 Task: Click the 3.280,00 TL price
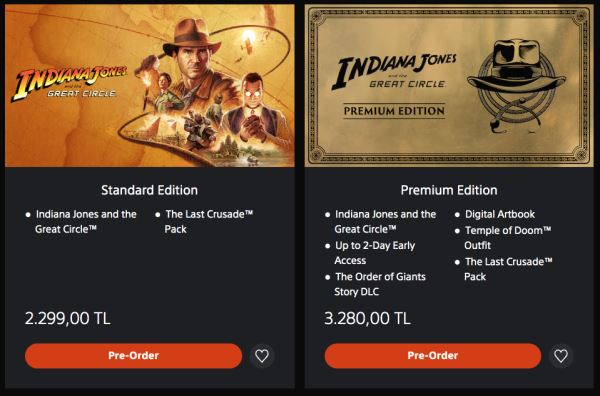[x=367, y=318]
